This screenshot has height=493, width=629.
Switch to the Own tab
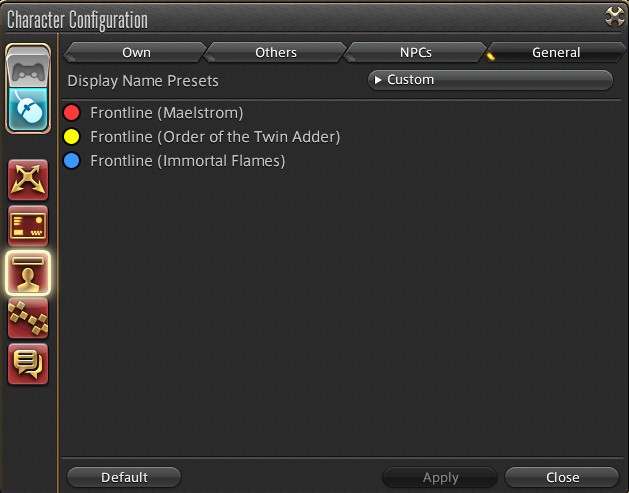(136, 53)
